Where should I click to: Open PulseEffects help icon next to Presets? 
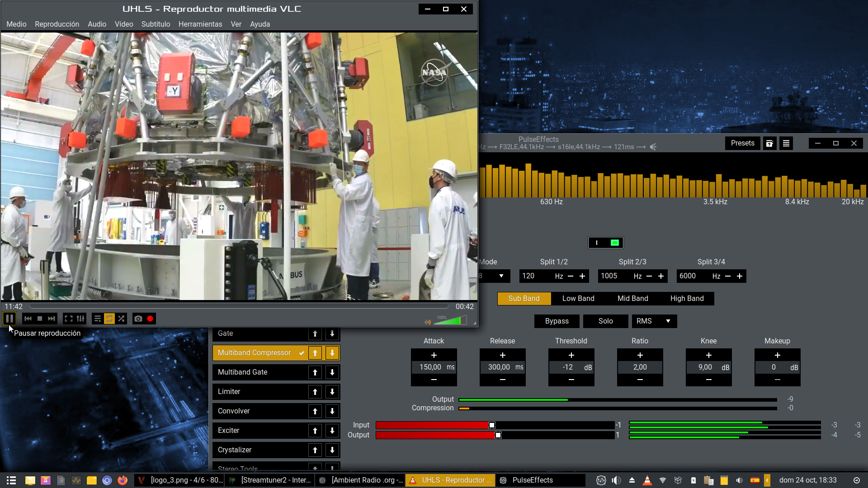click(769, 143)
